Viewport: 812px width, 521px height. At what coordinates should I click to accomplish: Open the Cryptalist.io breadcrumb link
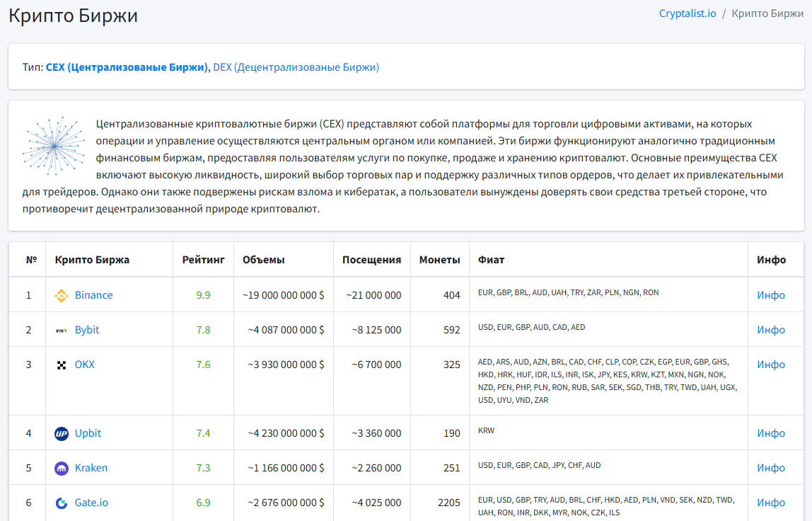click(x=686, y=13)
